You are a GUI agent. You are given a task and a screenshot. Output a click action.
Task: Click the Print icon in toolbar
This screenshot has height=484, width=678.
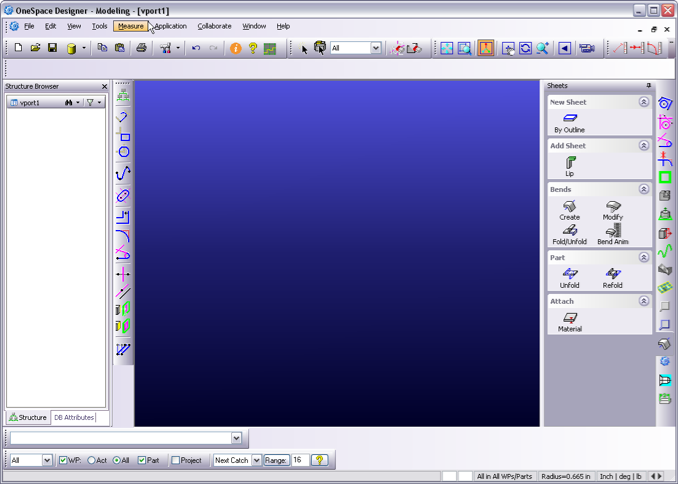tap(141, 48)
